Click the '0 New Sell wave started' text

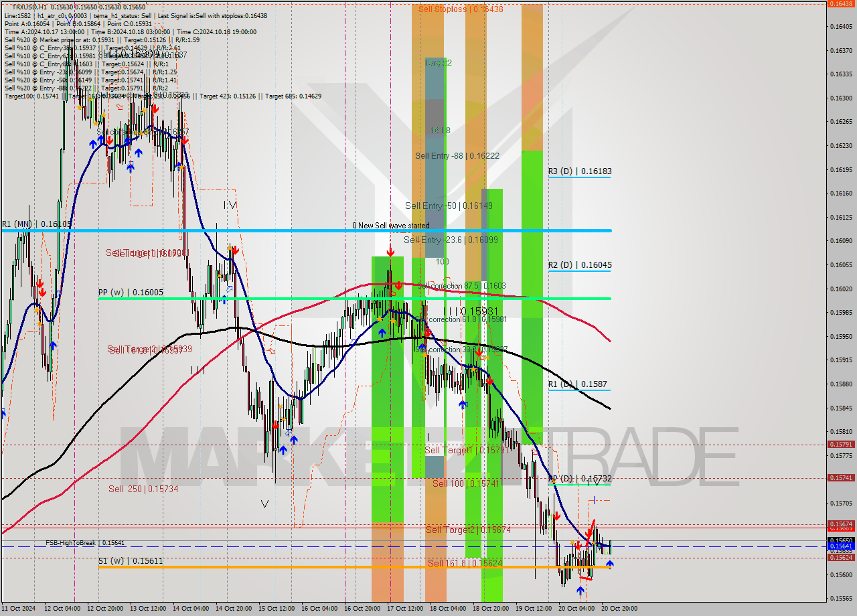[x=391, y=226]
